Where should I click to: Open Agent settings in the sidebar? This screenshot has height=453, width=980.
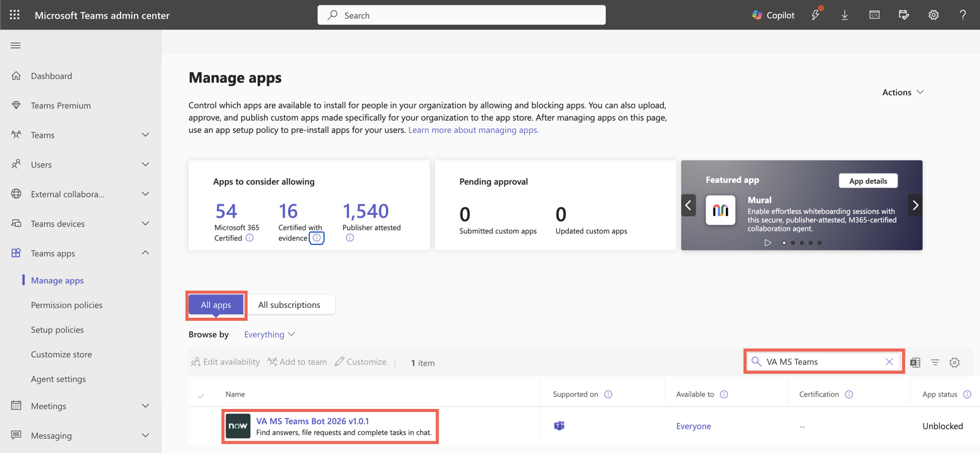(58, 379)
